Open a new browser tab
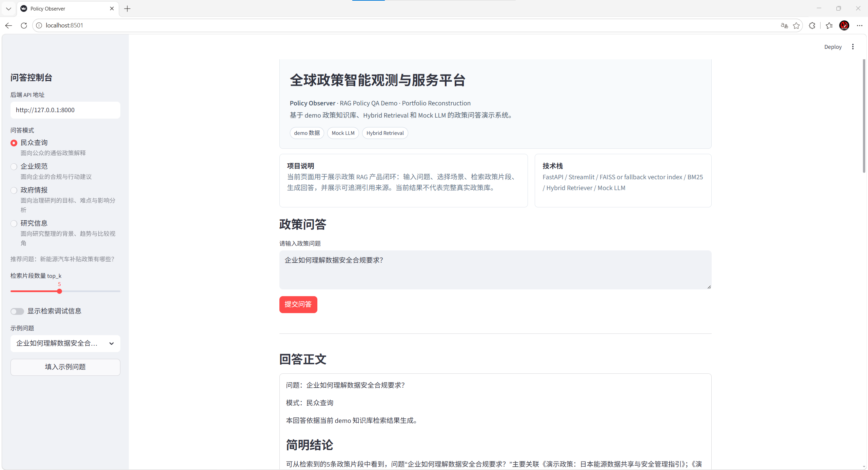Viewport: 868px width, 470px height. [127, 8]
